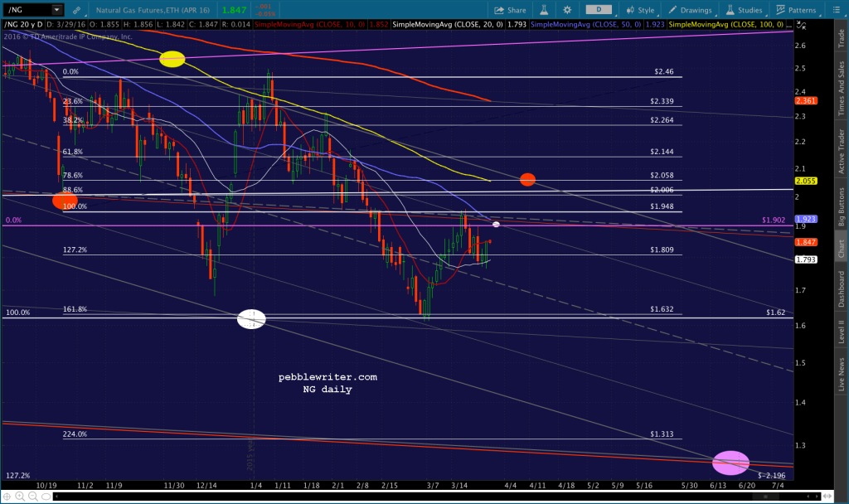This screenshot has width=849, height=504.
Task: Click SimpleMovingAvg (CLOSE, 20, 0) label
Action: click(x=448, y=25)
